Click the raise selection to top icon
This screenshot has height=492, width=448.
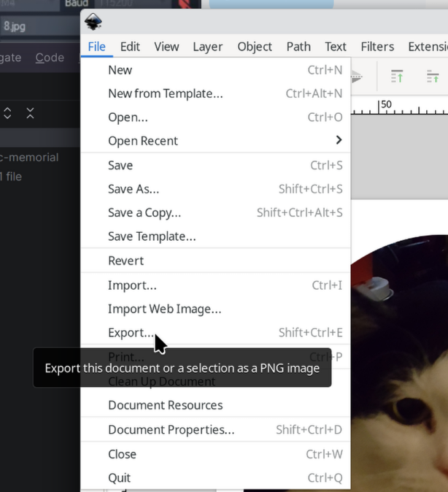tap(397, 76)
